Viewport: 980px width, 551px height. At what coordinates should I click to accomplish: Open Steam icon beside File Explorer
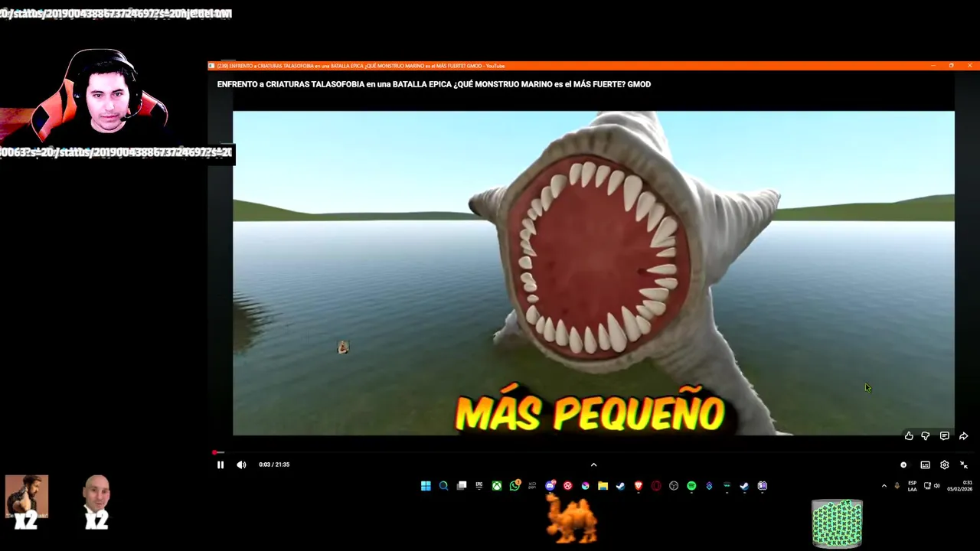620,486
